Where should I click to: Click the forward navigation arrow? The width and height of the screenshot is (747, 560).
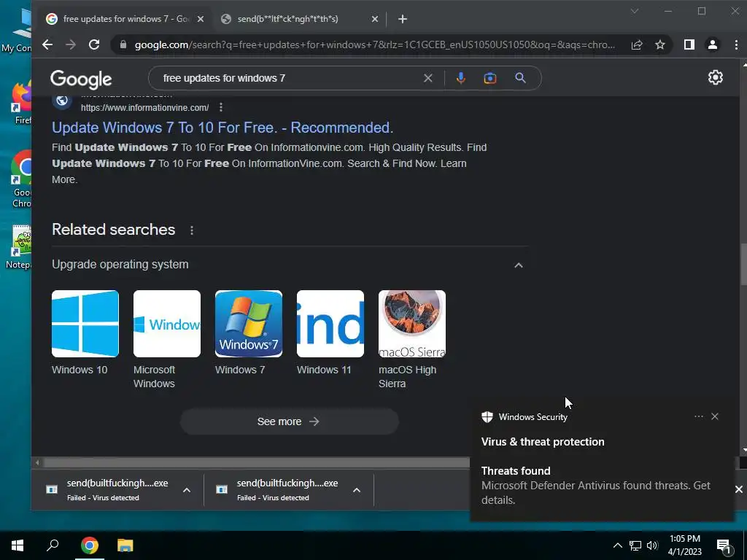click(71, 44)
